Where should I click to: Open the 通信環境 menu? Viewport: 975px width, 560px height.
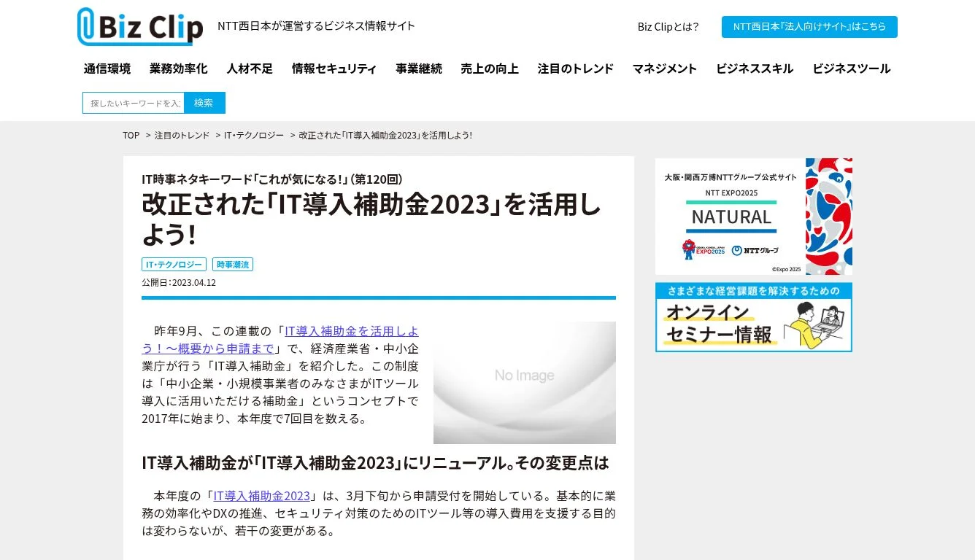107,69
